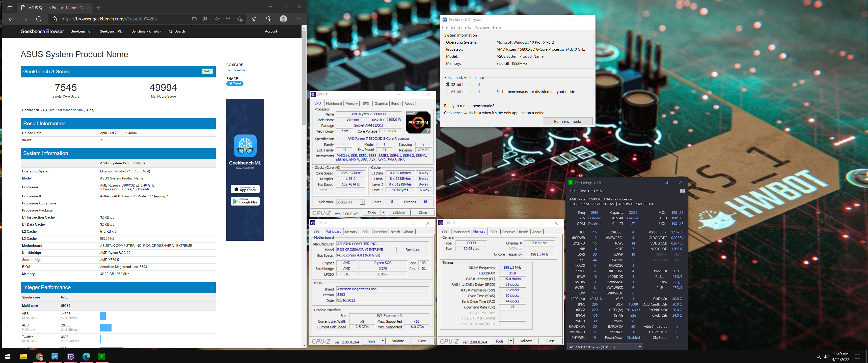Expand the Geekbench 5 nav dropdown
Screen dimensions: 868x363
(x=82, y=31)
